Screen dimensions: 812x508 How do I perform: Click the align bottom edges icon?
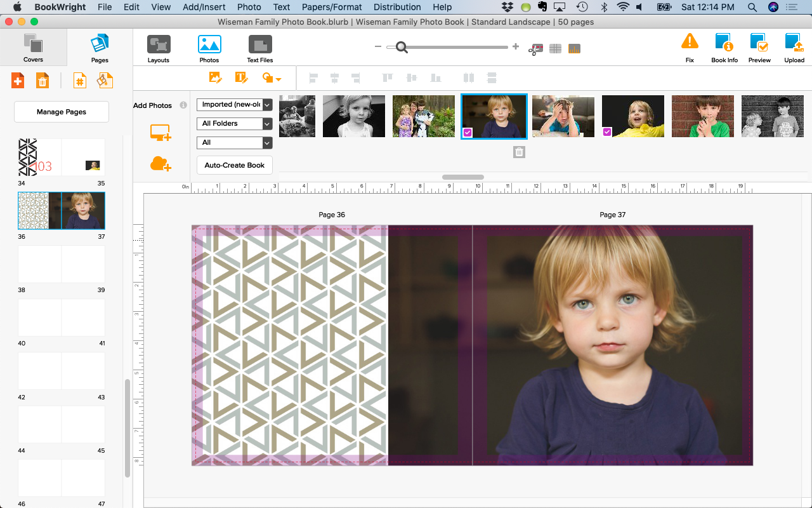point(435,77)
